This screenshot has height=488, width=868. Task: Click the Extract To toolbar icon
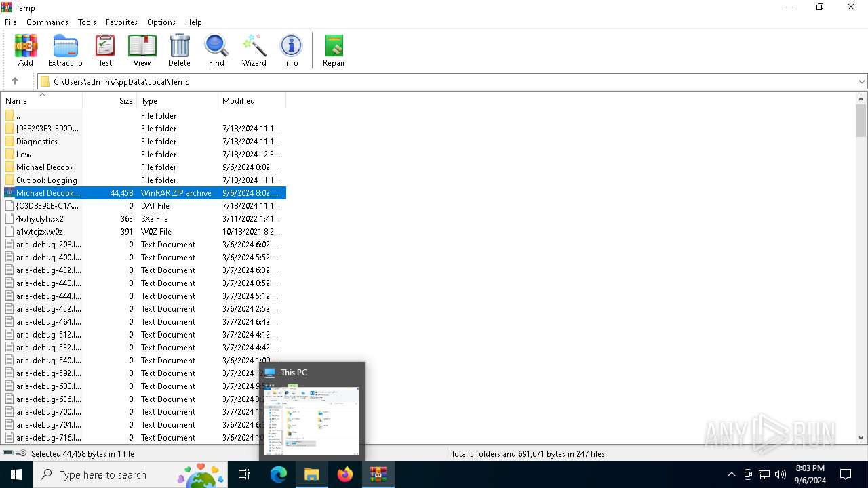pyautogui.click(x=65, y=50)
